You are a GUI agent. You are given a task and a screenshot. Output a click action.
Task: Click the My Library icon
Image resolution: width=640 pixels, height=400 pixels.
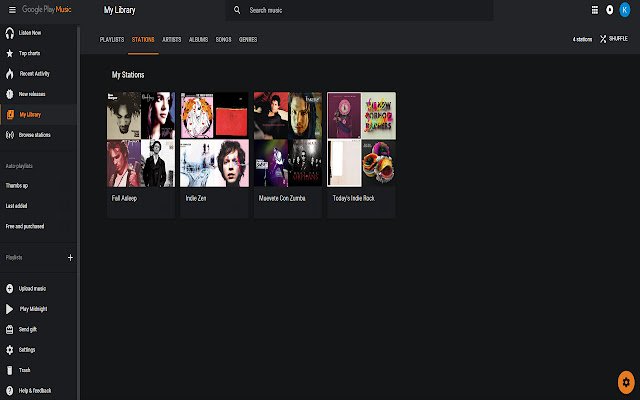pos(10,115)
